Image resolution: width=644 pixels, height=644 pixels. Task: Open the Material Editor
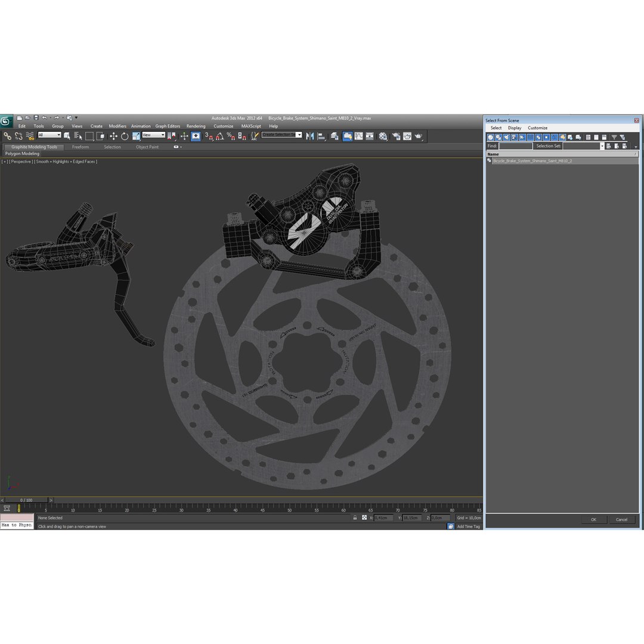pos(383,136)
